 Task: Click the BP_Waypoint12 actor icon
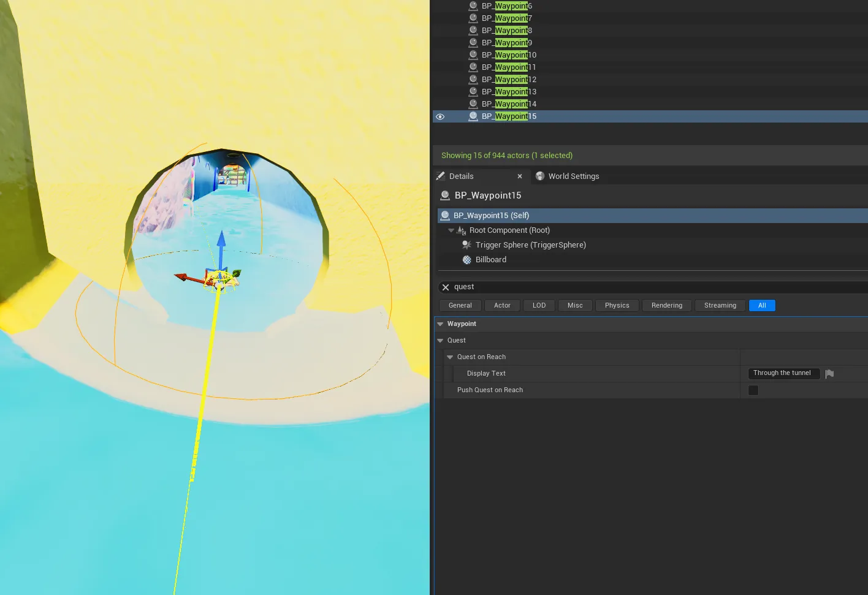pyautogui.click(x=473, y=80)
